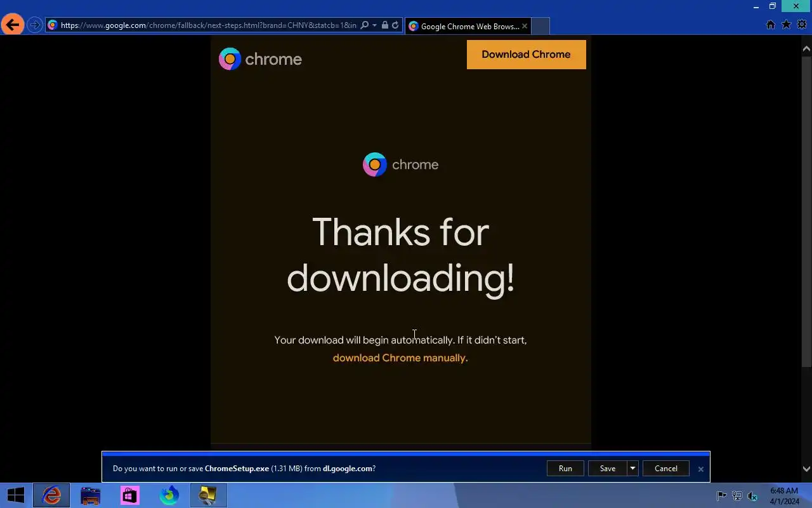Click the search magnifier icon in address bar
This screenshot has height=508, width=812.
[x=364, y=25]
